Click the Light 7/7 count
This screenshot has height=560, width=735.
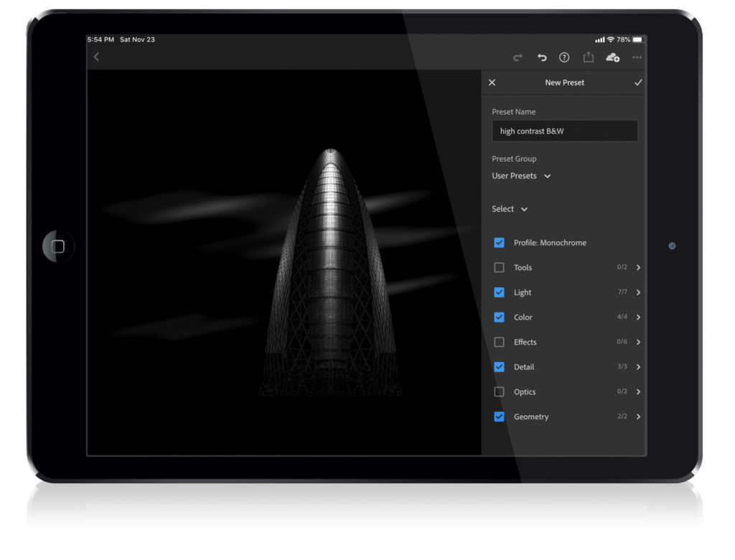pos(622,291)
